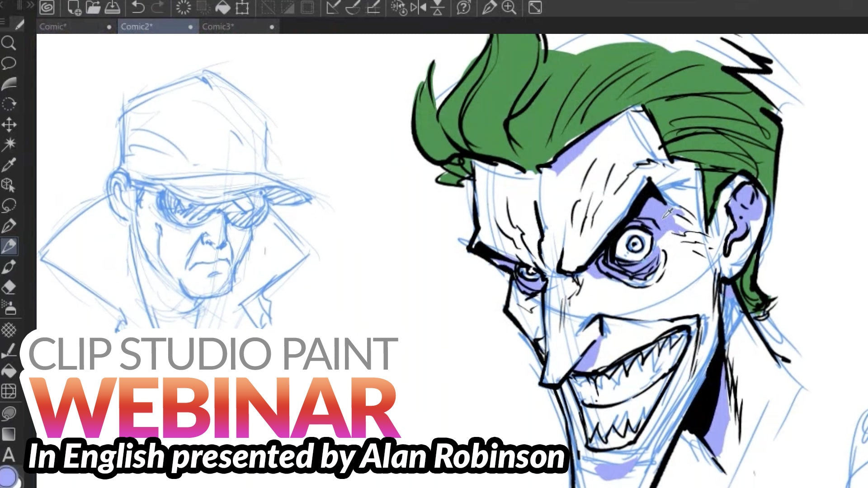Select the Balloon tool above Gradient
This screenshot has height=488, width=868.
coord(9,413)
